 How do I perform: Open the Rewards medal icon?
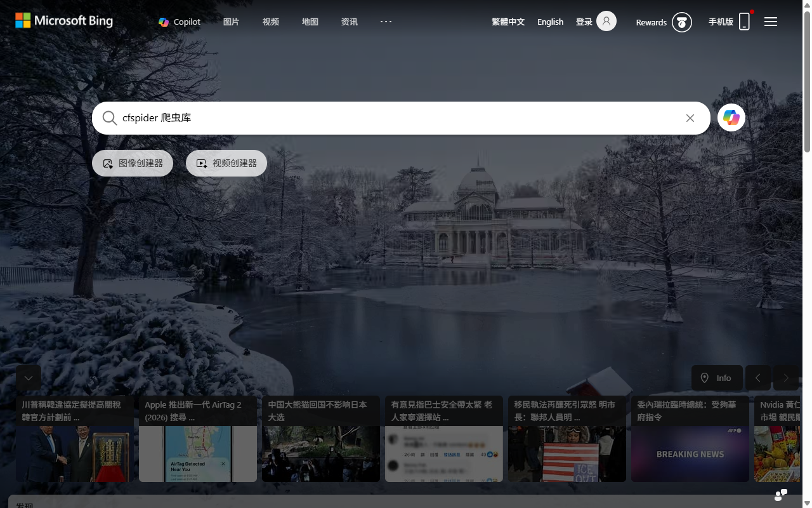tap(682, 22)
